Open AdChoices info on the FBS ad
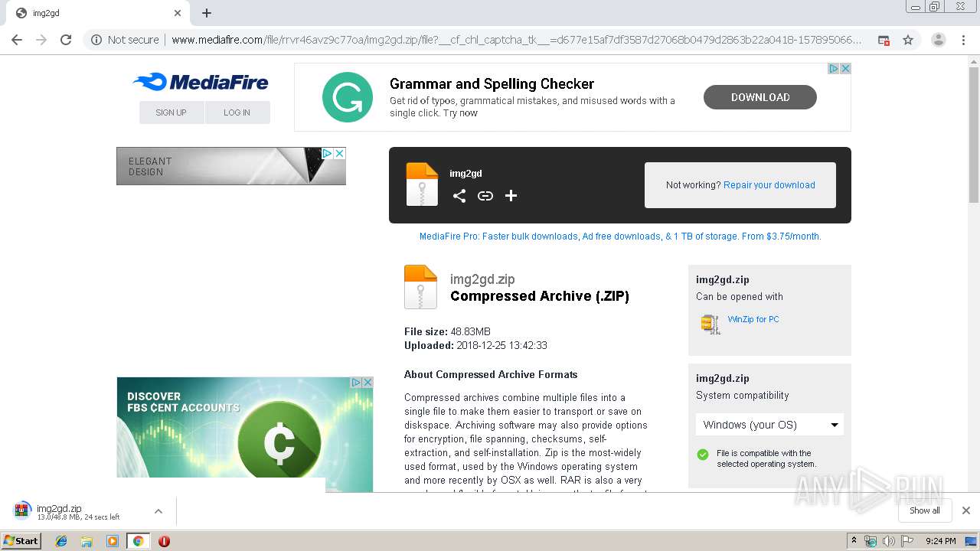The image size is (980, 551). pyautogui.click(x=356, y=382)
